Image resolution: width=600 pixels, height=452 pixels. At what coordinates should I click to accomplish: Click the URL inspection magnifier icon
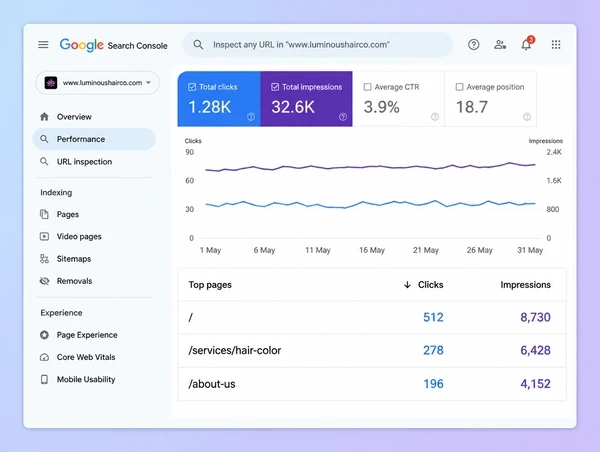pyautogui.click(x=44, y=162)
